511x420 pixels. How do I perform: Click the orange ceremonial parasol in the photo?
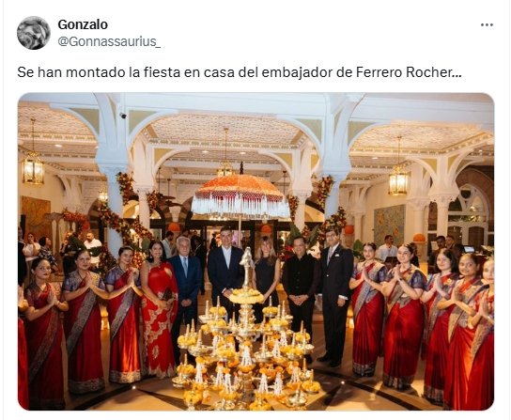point(240,195)
